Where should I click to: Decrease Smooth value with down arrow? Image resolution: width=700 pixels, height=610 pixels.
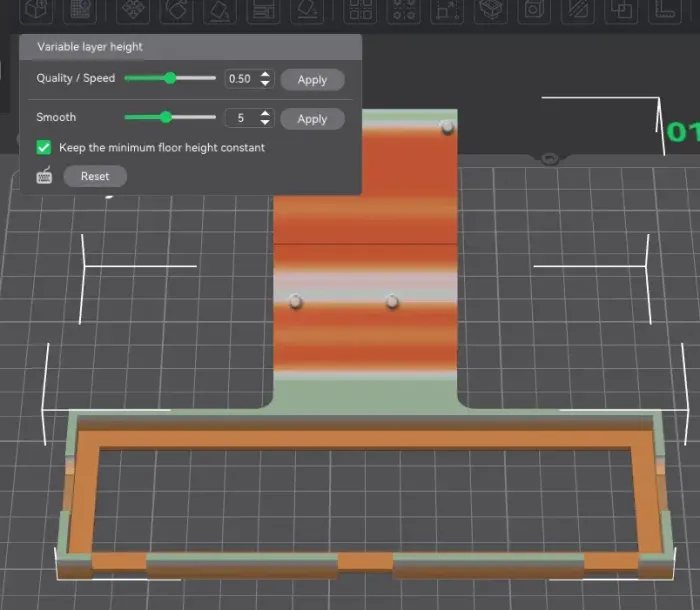click(x=265, y=123)
